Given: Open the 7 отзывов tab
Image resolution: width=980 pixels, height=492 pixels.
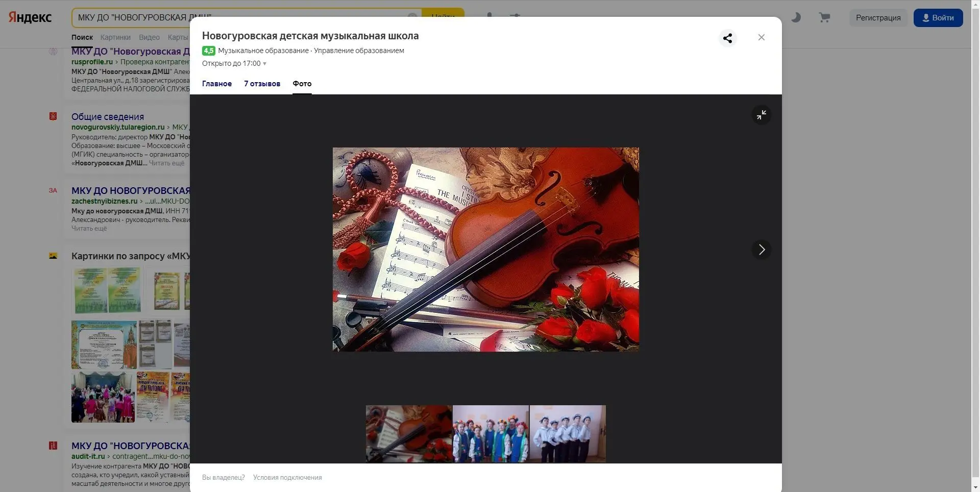Looking at the screenshot, I should (262, 84).
